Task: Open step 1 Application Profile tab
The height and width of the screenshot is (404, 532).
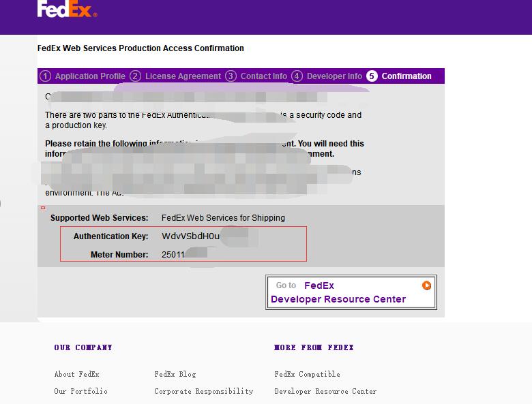Action: 83,76
